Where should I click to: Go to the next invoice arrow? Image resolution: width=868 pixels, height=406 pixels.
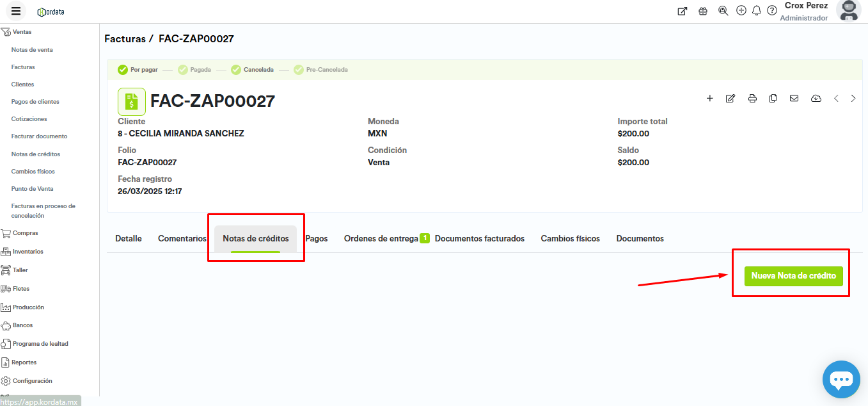click(853, 99)
